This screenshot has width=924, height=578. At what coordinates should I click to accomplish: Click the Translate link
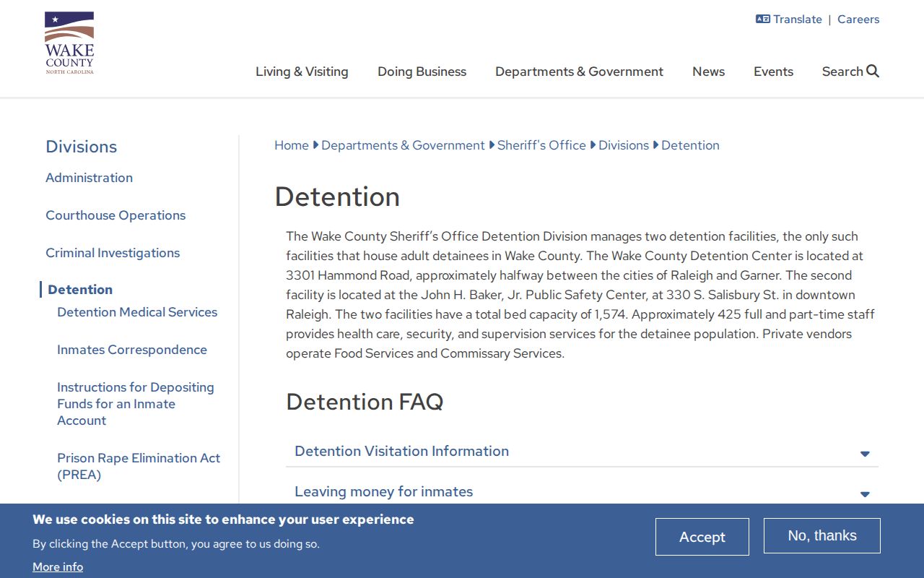click(x=797, y=20)
